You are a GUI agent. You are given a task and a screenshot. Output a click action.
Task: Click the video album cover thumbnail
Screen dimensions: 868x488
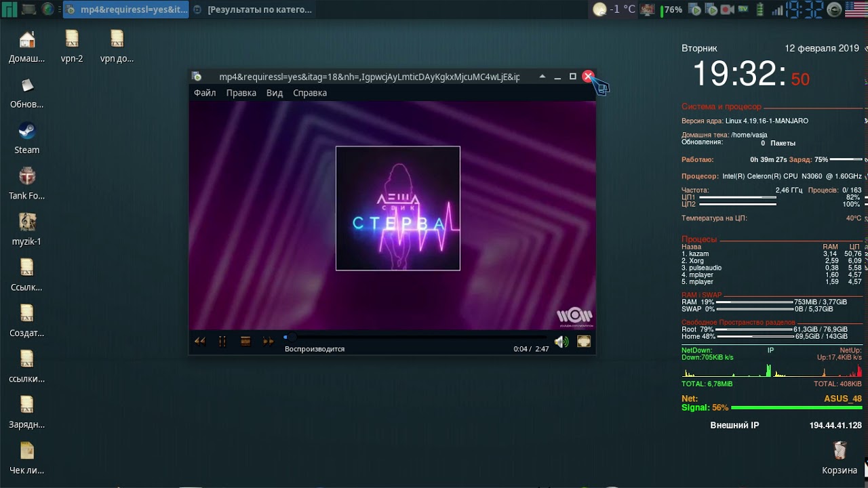pyautogui.click(x=398, y=208)
